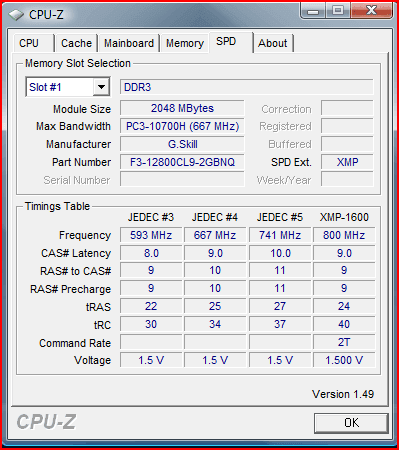Image resolution: width=399 pixels, height=450 pixels.
Task: Open the Cache tab
Action: (76, 43)
